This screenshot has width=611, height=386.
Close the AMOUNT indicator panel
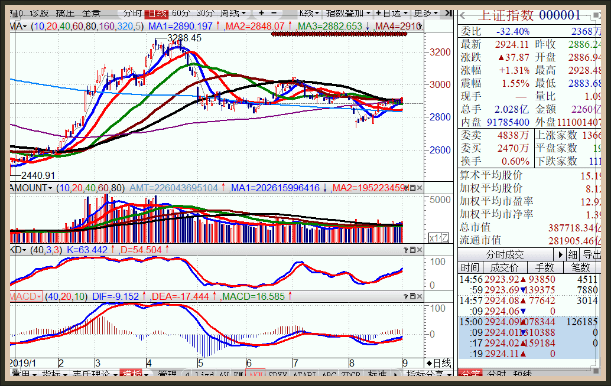tap(419, 188)
